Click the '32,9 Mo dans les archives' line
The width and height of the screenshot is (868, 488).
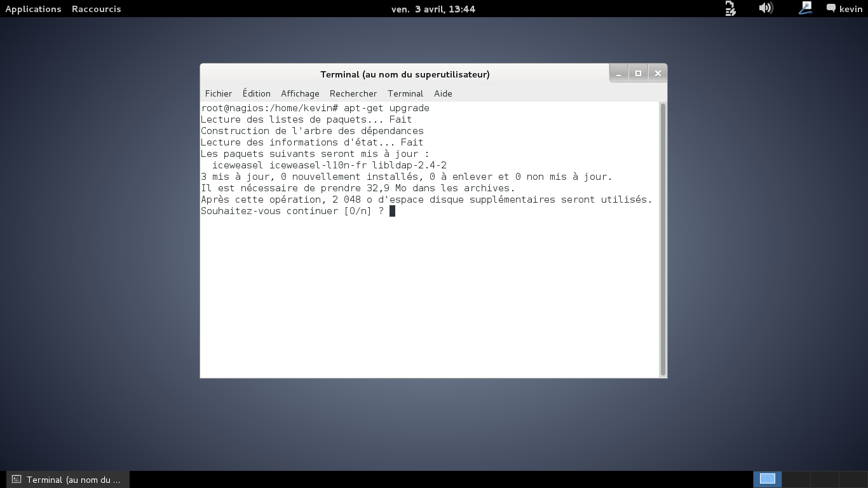click(x=358, y=188)
